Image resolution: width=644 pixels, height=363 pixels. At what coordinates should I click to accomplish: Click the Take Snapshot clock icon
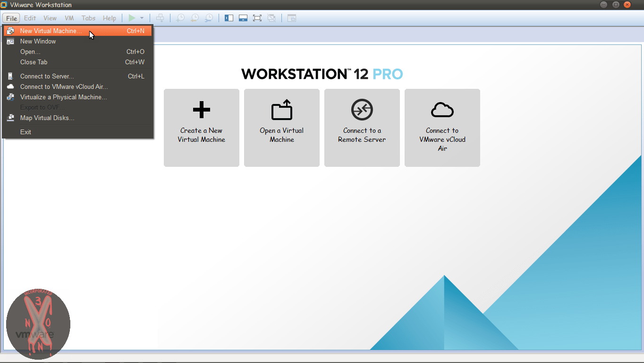[181, 18]
